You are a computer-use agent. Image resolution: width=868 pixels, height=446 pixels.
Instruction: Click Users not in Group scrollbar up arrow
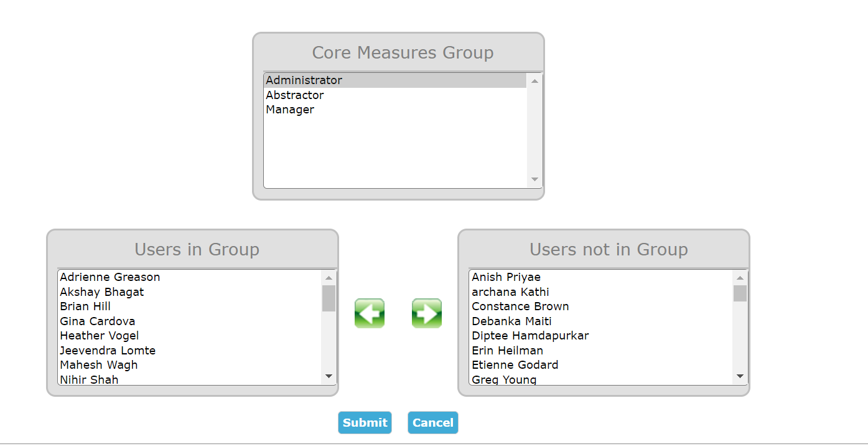pyautogui.click(x=740, y=278)
